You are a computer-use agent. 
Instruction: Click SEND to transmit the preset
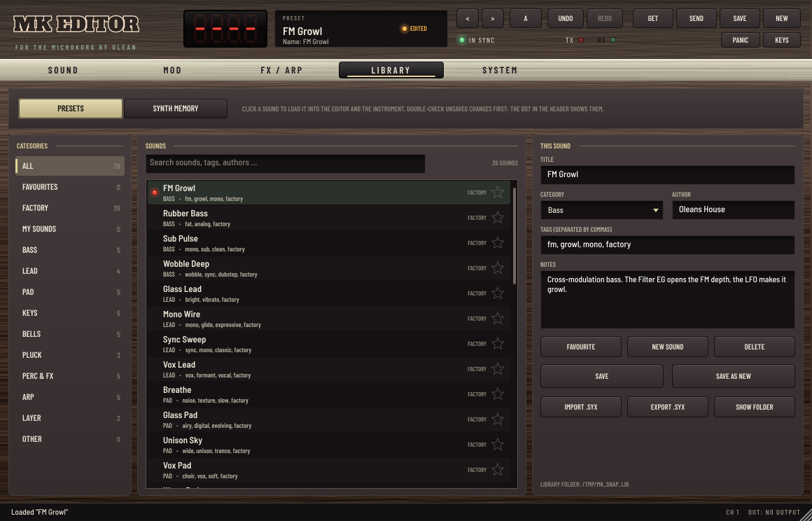696,19
